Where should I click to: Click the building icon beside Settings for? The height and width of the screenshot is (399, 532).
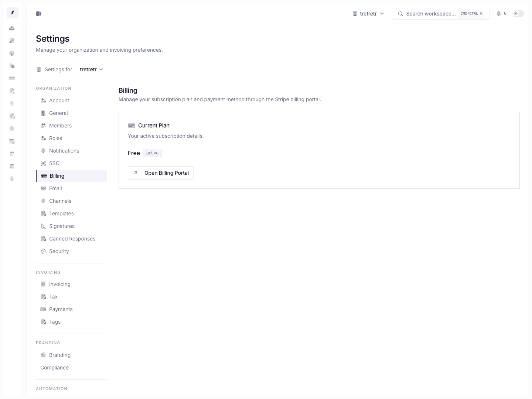(x=39, y=69)
